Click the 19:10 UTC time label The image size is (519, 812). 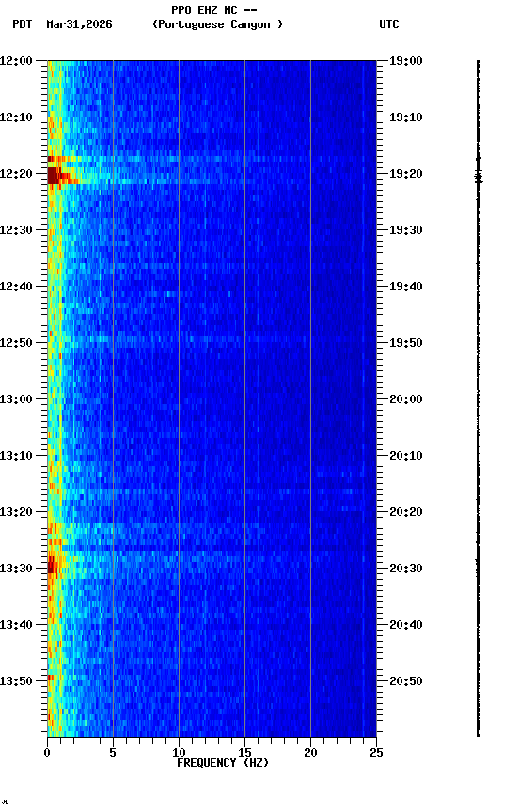pyautogui.click(x=406, y=117)
